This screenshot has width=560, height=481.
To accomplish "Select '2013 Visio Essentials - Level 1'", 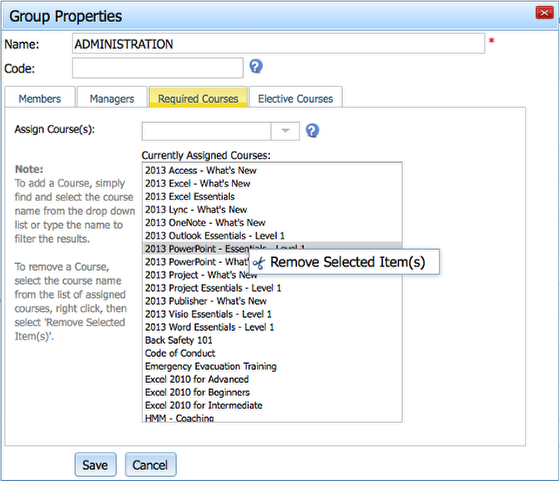I will pos(272,314).
